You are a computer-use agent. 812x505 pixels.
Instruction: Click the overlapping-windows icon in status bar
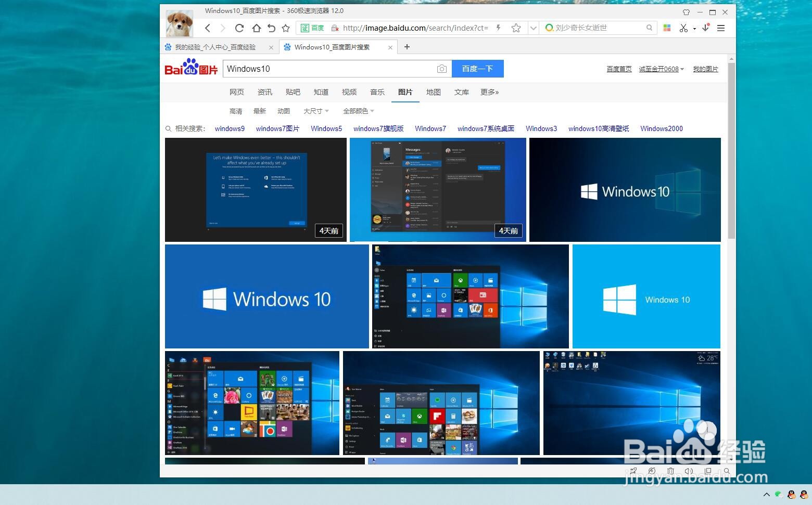pos(708,471)
